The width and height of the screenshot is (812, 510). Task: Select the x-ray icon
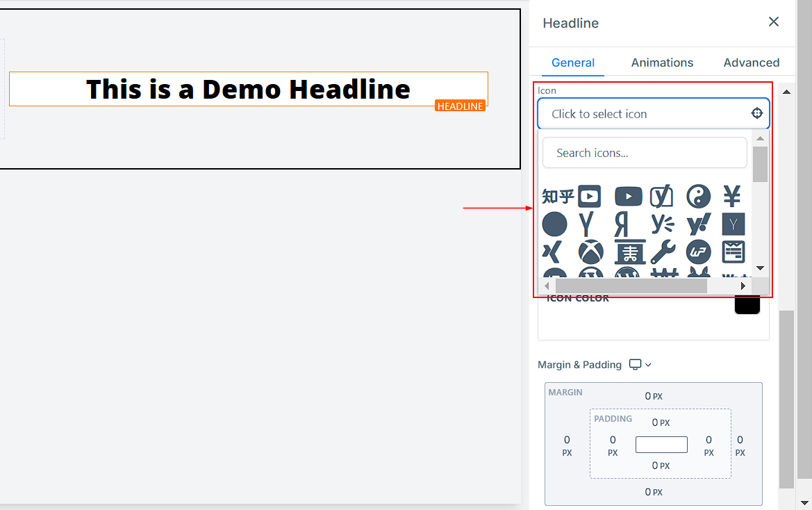point(630,252)
